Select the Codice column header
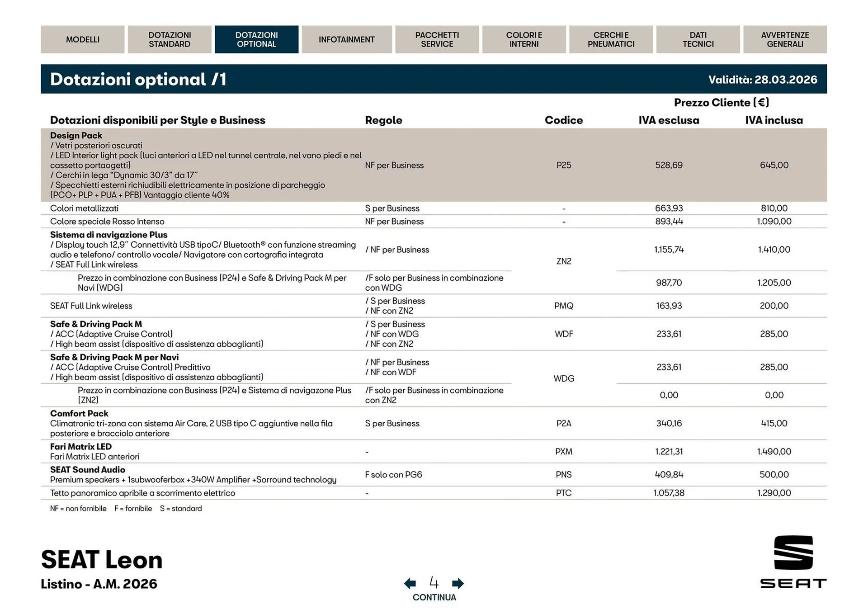This screenshot has height=614, width=868. pyautogui.click(x=564, y=120)
